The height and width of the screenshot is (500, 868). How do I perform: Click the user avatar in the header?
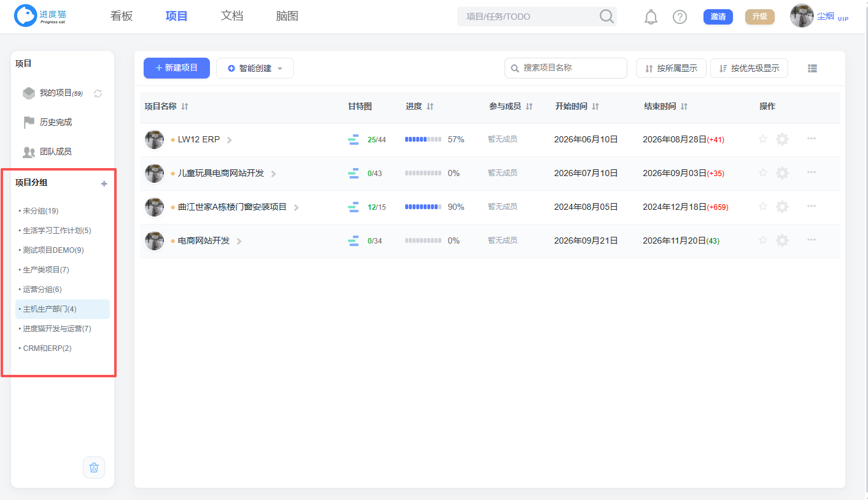pos(802,16)
